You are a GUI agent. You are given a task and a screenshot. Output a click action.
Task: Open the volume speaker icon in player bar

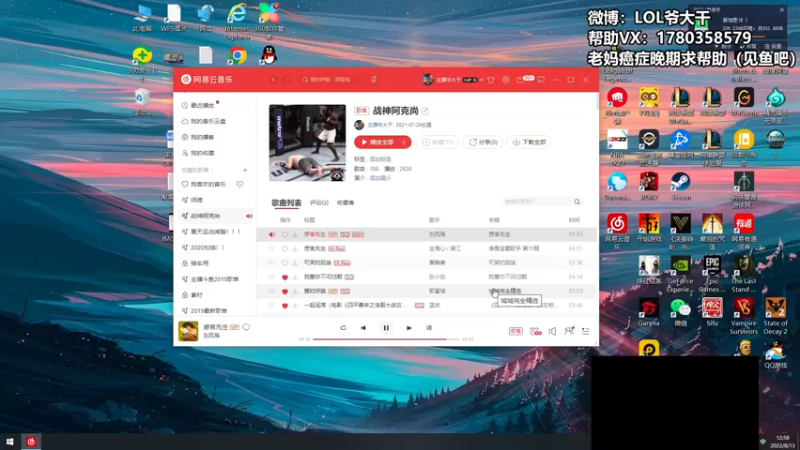(x=553, y=331)
